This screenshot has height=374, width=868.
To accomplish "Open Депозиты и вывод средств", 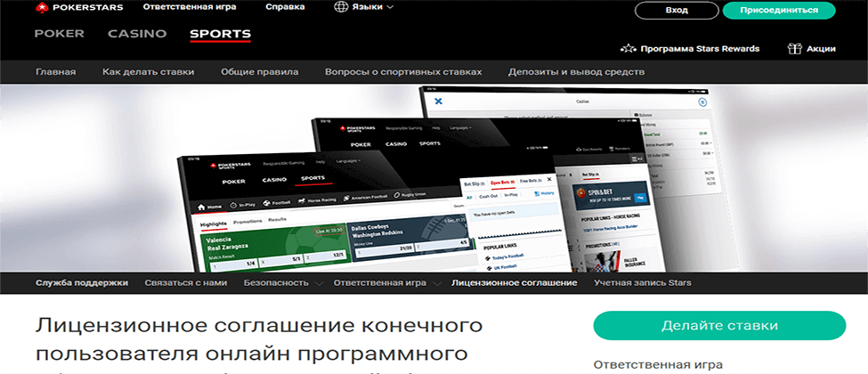I will (x=576, y=72).
